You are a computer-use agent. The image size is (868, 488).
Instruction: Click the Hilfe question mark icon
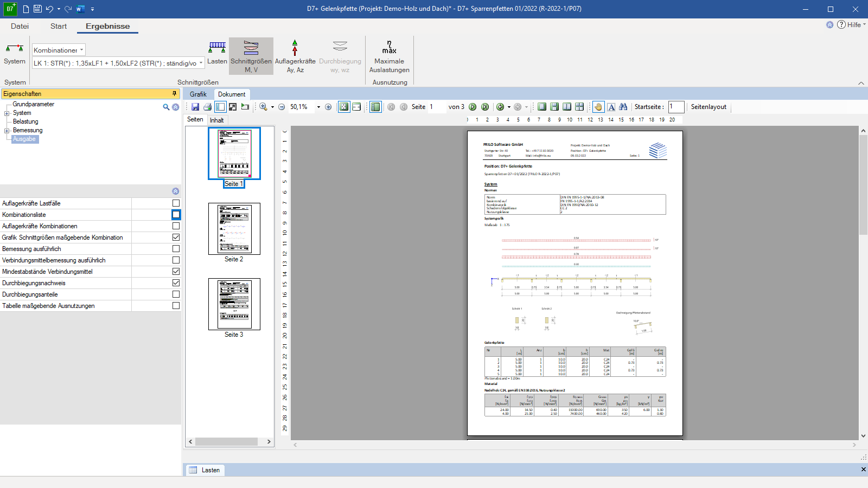[841, 24]
